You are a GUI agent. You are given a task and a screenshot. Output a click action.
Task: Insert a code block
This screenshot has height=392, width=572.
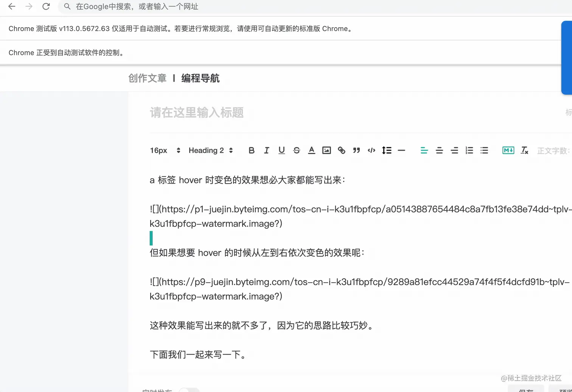click(371, 151)
